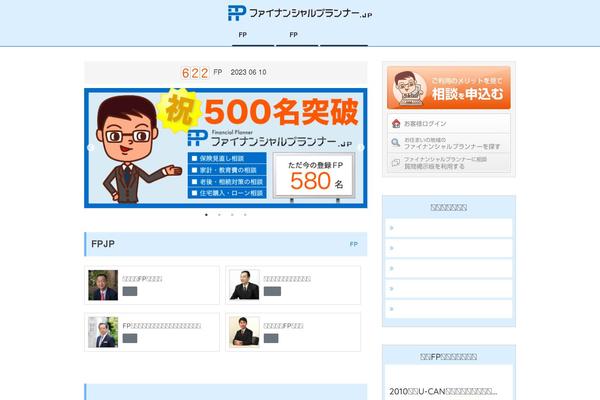Select the third carousel pagination dot
This screenshot has width=600, height=400.
point(232,215)
